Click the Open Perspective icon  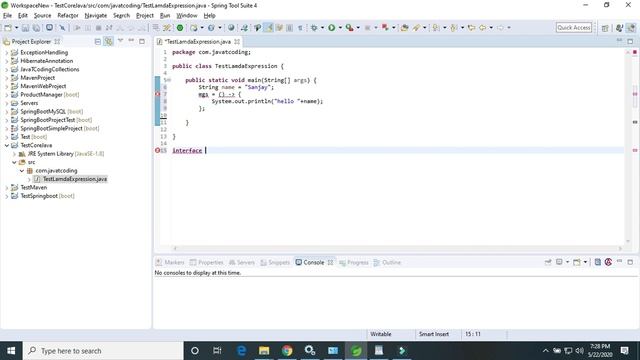(x=605, y=28)
